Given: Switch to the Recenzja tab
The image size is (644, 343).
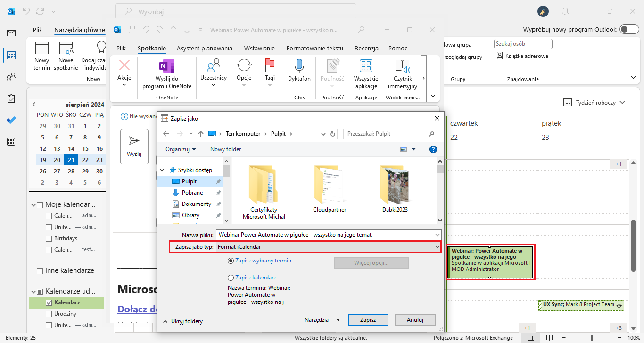Looking at the screenshot, I should (366, 48).
